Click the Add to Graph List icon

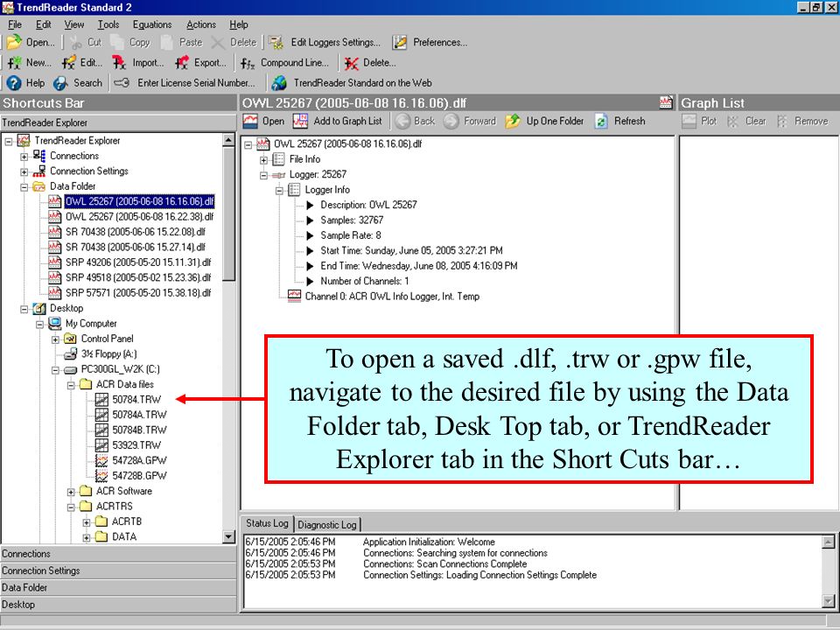click(x=300, y=121)
